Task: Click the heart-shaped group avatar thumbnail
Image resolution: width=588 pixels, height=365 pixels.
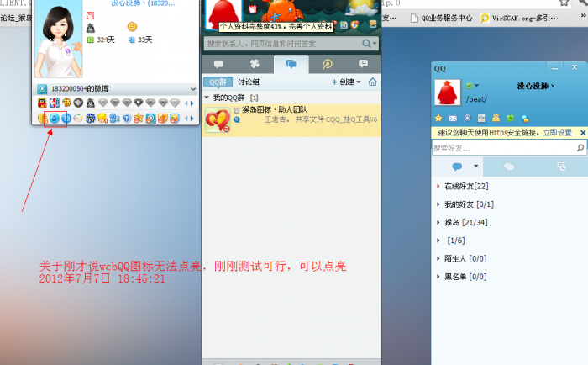Action: (218, 119)
